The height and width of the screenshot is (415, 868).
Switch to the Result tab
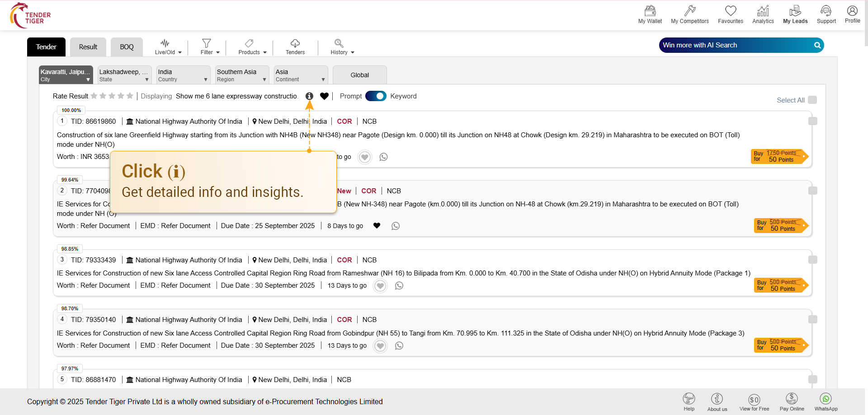tap(88, 47)
